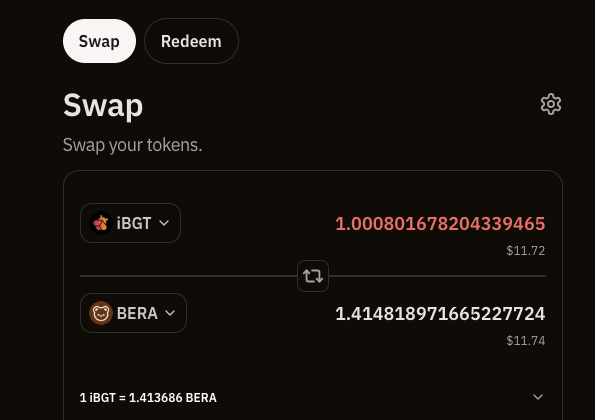This screenshot has width=595, height=420.
Task: Click the $11.74 value under BERA amount
Action: (526, 341)
